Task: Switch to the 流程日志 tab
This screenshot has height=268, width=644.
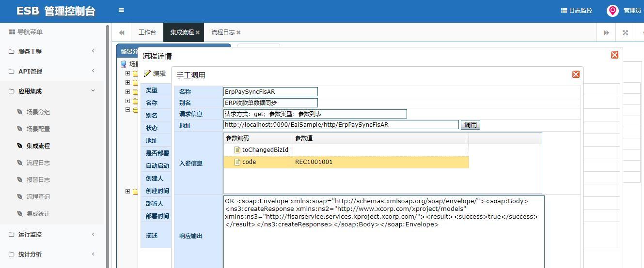Action: coord(223,32)
